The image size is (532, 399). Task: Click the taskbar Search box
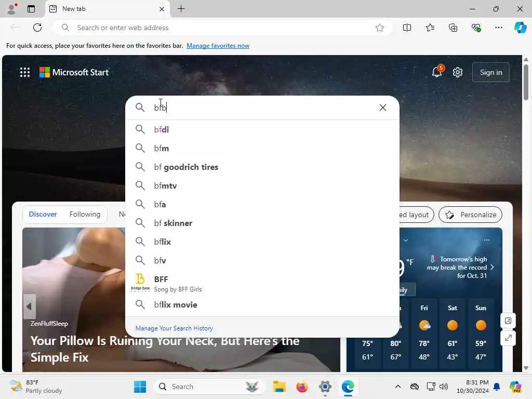pyautogui.click(x=210, y=387)
